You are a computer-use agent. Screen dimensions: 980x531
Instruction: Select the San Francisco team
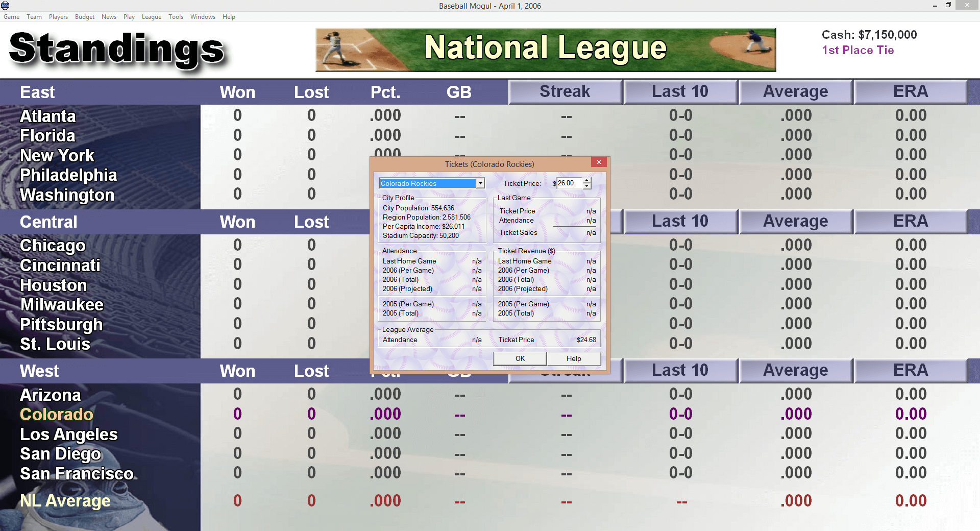pos(77,474)
